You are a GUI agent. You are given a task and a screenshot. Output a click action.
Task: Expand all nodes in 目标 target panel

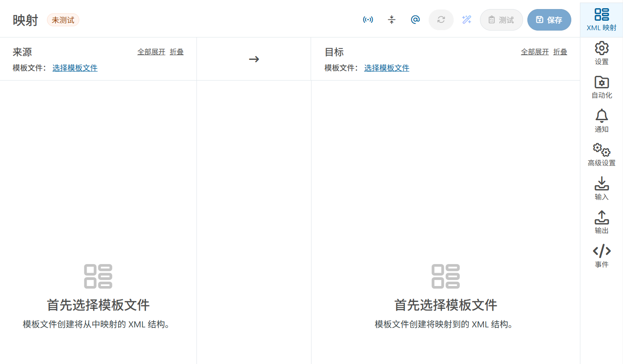tap(535, 52)
